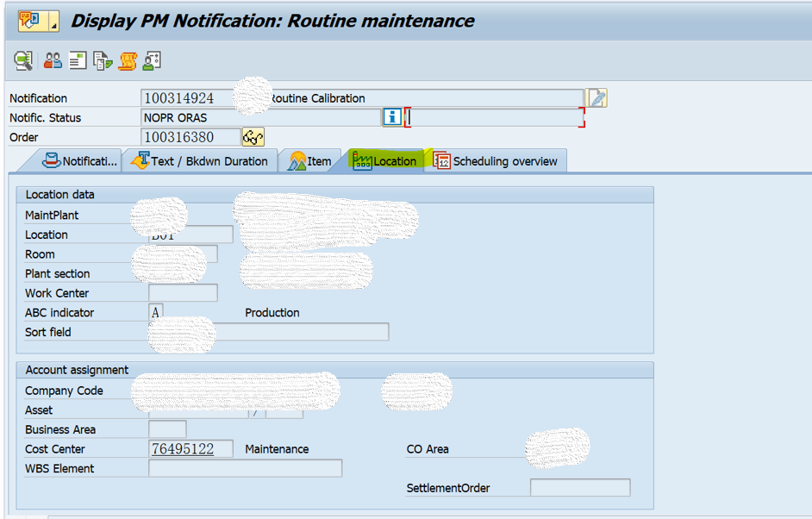Click the Company Code label
Image resolution: width=812 pixels, height=519 pixels.
[x=64, y=391]
